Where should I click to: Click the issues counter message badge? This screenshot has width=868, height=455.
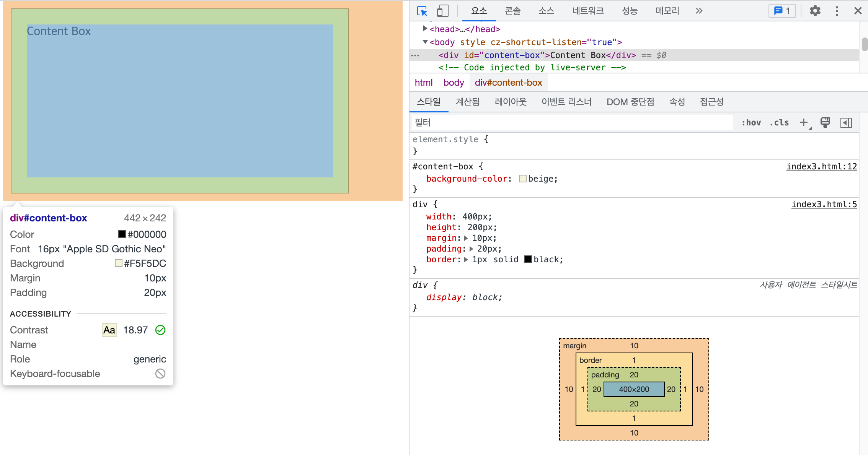782,11
